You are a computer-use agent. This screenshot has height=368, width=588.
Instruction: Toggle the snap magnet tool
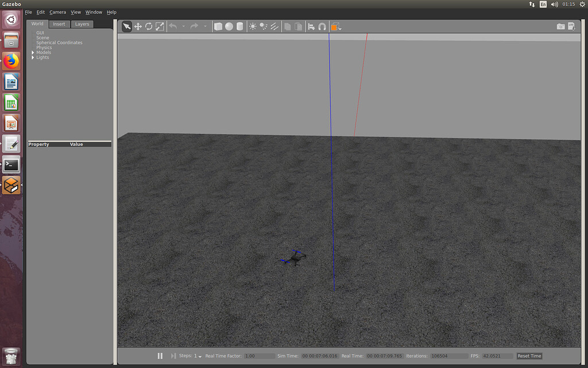[322, 26]
